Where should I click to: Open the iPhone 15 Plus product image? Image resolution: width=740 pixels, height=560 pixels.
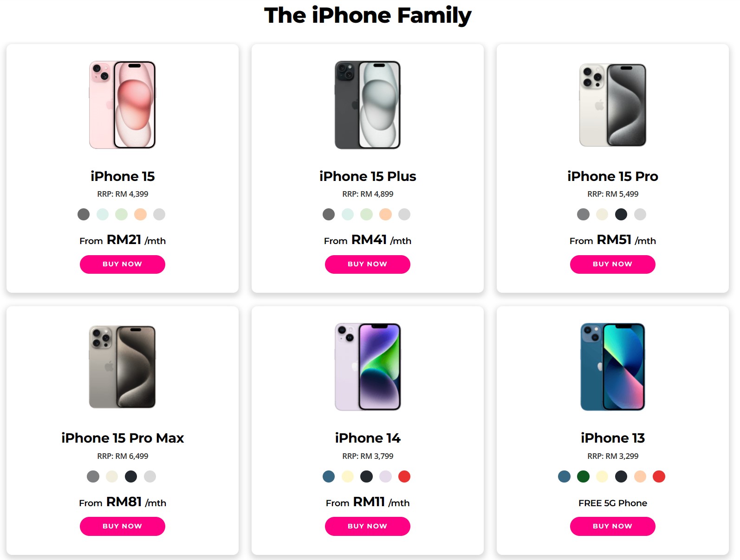point(368,105)
